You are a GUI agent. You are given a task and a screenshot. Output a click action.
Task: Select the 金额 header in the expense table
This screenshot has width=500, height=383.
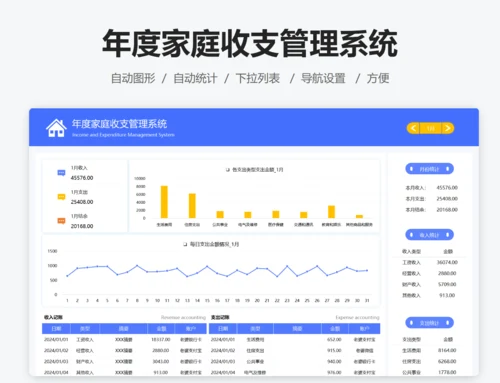(x=335, y=329)
